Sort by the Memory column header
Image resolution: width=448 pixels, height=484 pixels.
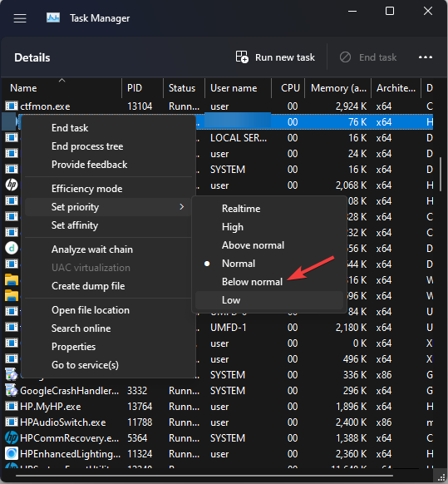click(x=338, y=88)
